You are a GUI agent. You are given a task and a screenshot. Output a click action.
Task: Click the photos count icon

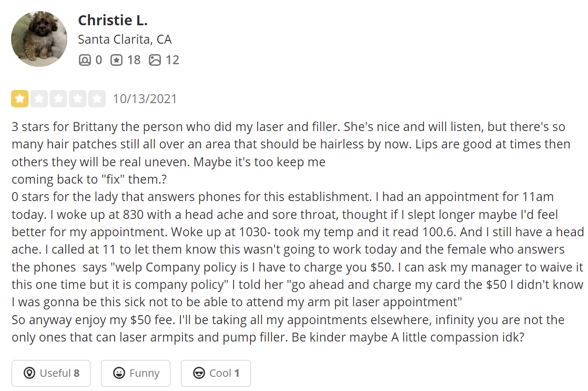click(155, 60)
